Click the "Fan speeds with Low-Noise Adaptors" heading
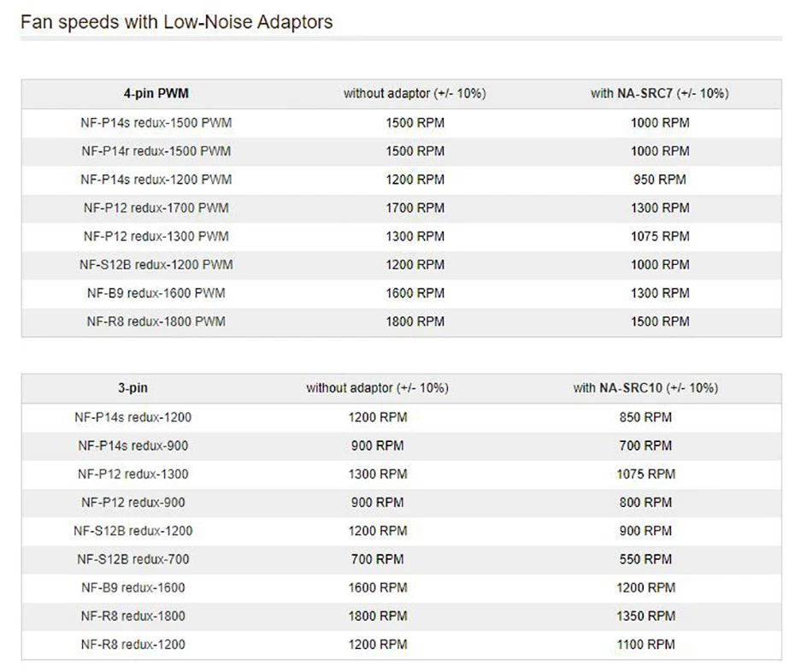795x672 pixels. tap(176, 22)
